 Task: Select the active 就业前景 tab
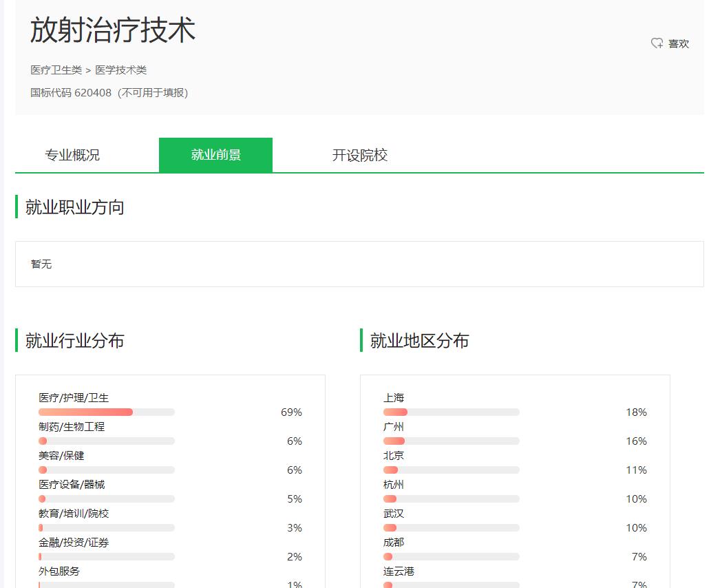point(215,155)
